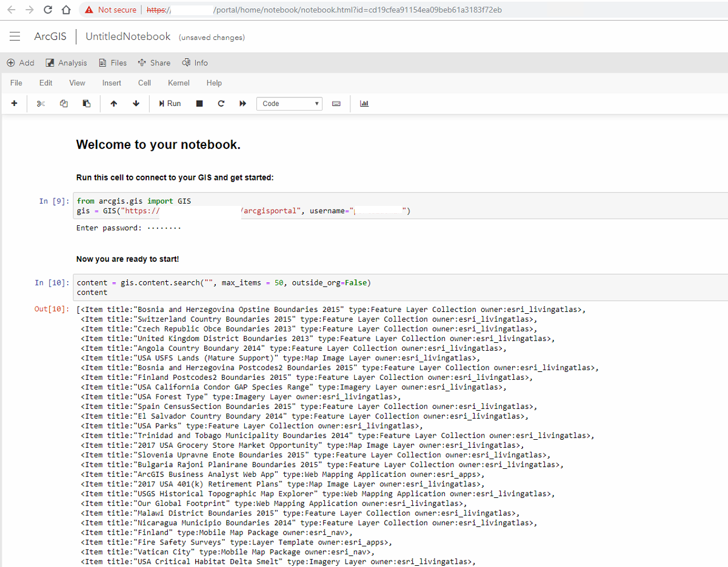Image resolution: width=728 pixels, height=567 pixels.
Task: Click the ArcGIS logo text
Action: tap(50, 36)
